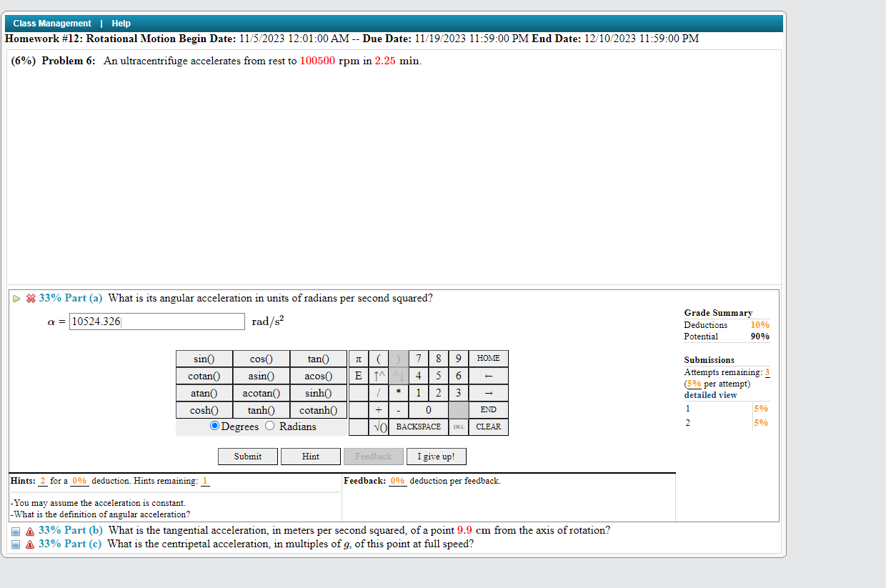
Task: Expand Part (c) via its square icon
Action: [15, 544]
